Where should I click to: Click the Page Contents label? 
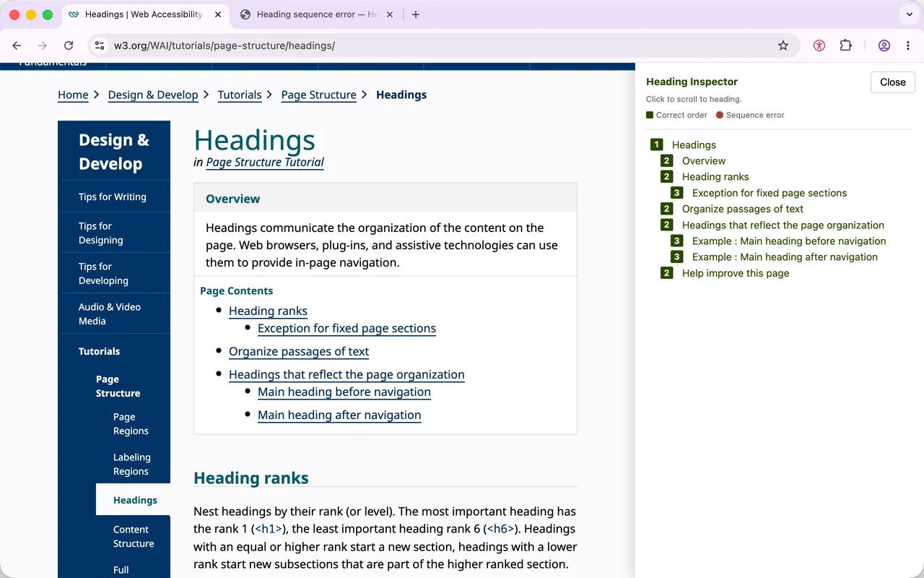(236, 290)
